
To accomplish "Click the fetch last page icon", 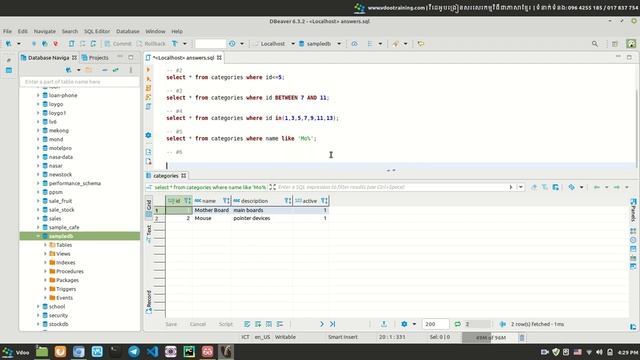I will pos(333,324).
